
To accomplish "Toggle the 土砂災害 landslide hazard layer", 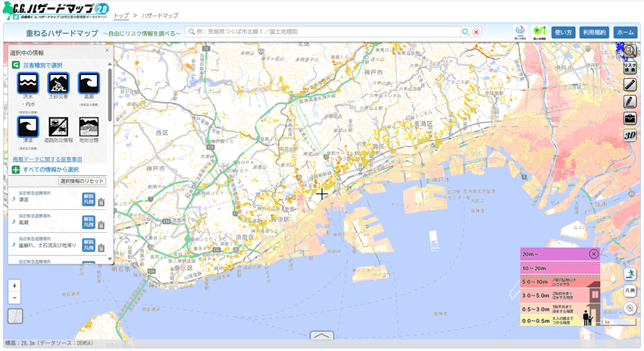I will click(59, 83).
